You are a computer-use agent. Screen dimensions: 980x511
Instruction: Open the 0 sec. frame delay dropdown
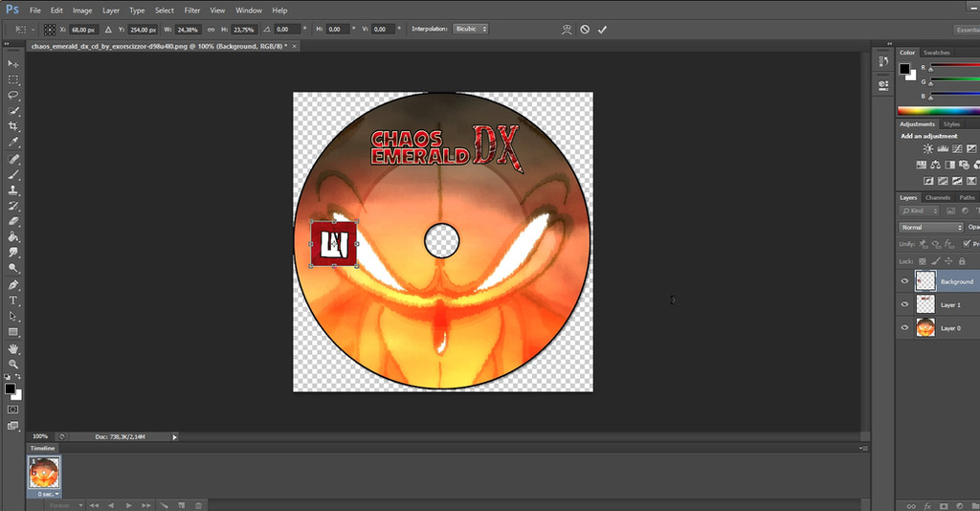48,494
